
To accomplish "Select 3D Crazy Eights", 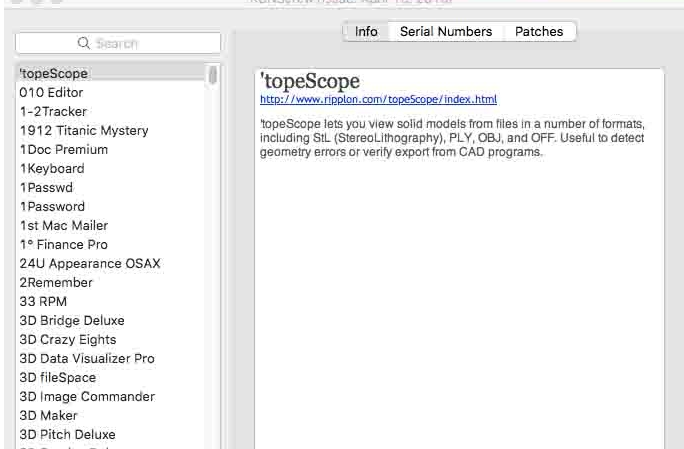I will coord(111,339).
